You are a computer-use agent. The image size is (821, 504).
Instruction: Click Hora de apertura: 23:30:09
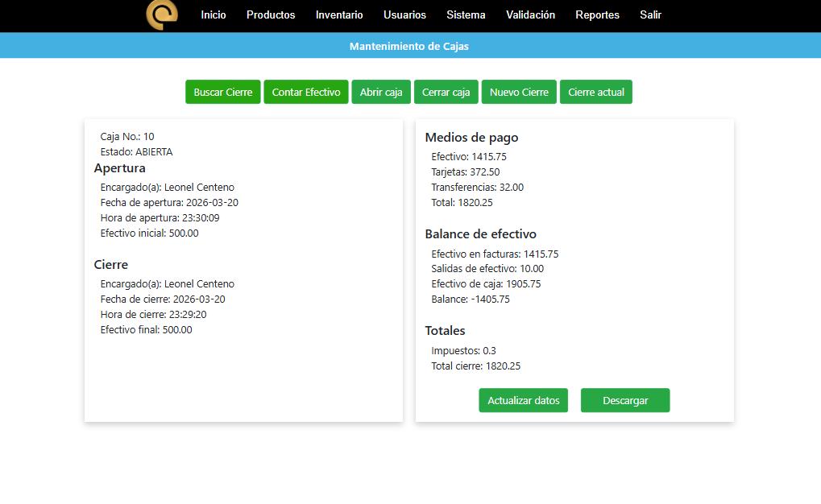click(x=160, y=217)
